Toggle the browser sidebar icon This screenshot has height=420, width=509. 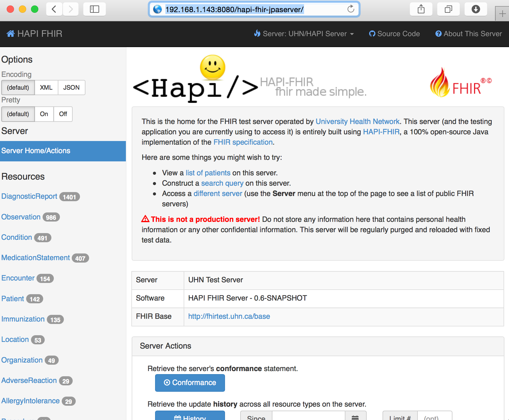[95, 9]
